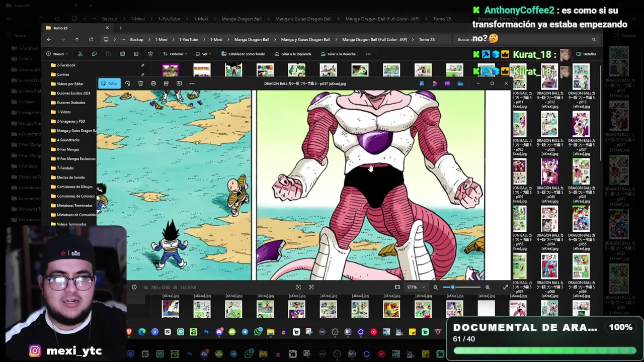Open the Ordenar sort dropdown
The width and height of the screenshot is (644, 362).
point(175,54)
